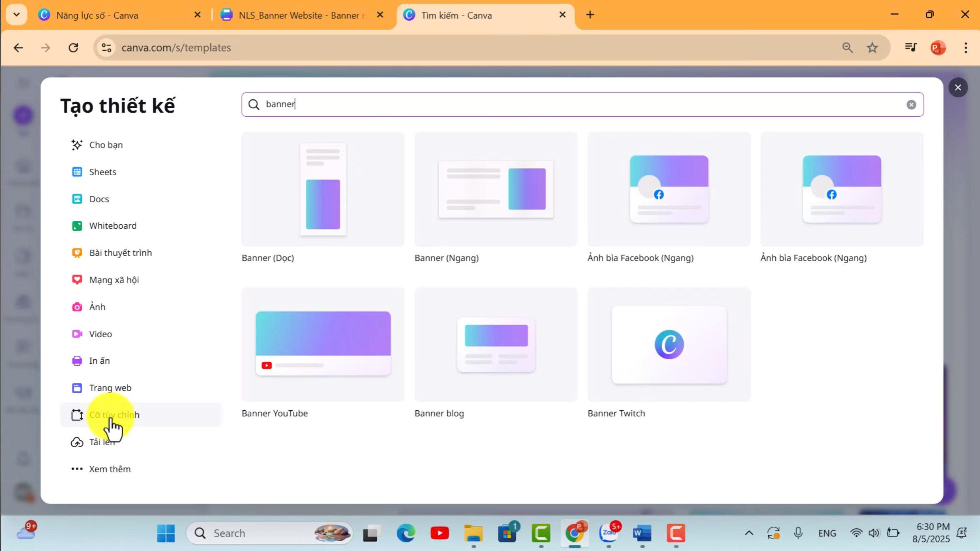
Task: Open Word from the Windows taskbar
Action: [x=642, y=533]
